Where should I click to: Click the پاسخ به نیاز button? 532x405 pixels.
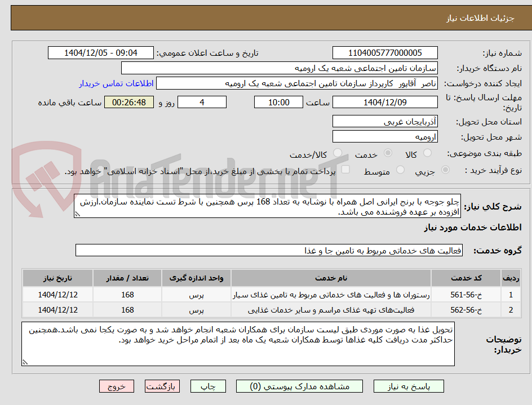[x=409, y=386]
